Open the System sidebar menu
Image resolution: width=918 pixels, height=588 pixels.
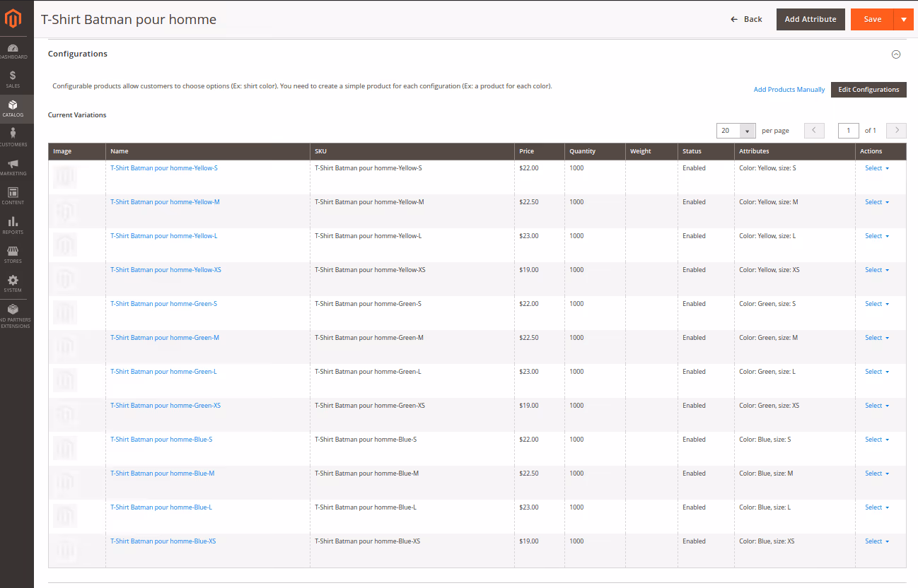(13, 284)
